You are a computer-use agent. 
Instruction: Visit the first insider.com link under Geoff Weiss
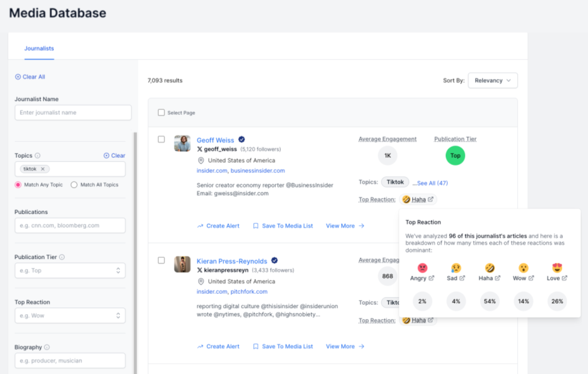click(x=212, y=170)
